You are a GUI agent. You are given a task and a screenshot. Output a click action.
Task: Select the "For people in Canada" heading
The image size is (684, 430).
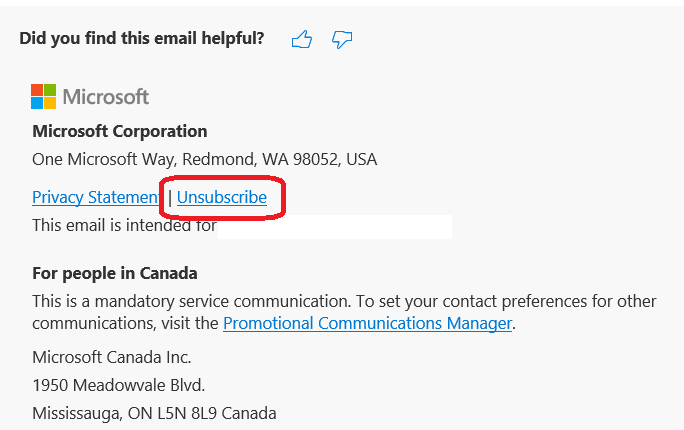click(115, 273)
